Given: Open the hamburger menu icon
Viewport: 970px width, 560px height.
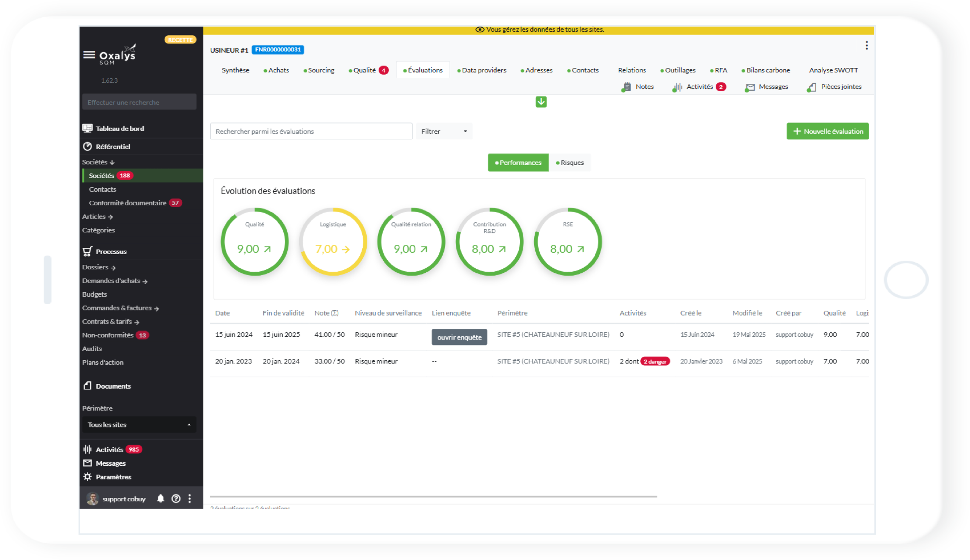Looking at the screenshot, I should [89, 55].
